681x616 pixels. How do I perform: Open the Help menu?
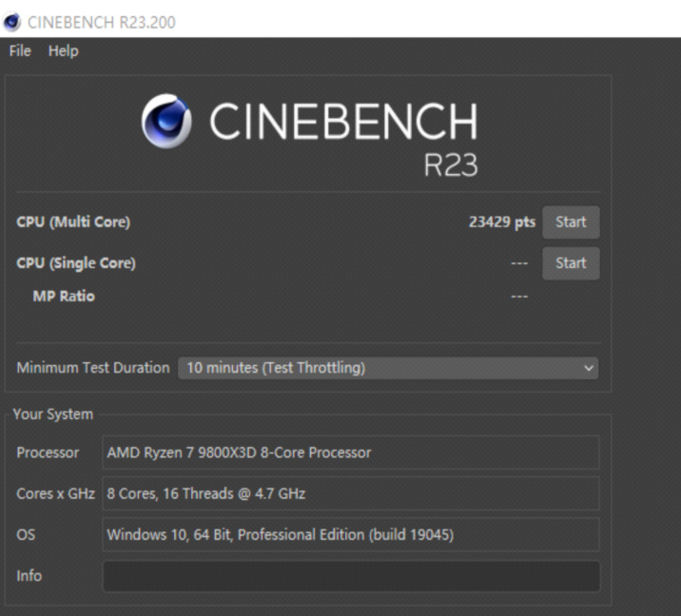pos(64,50)
